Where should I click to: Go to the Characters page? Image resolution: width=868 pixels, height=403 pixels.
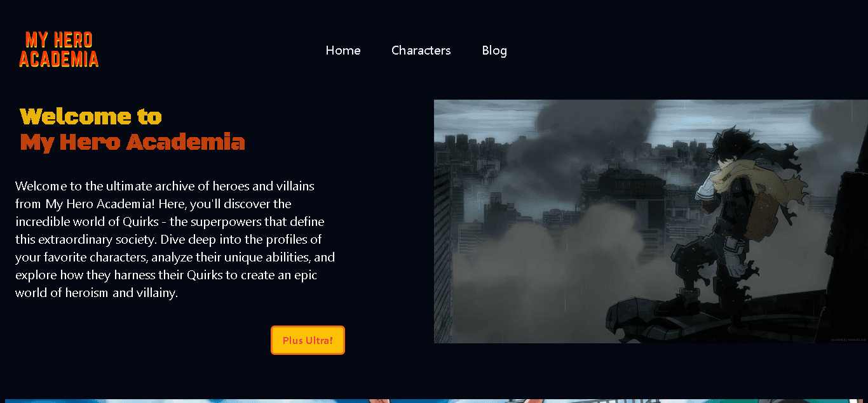421,50
